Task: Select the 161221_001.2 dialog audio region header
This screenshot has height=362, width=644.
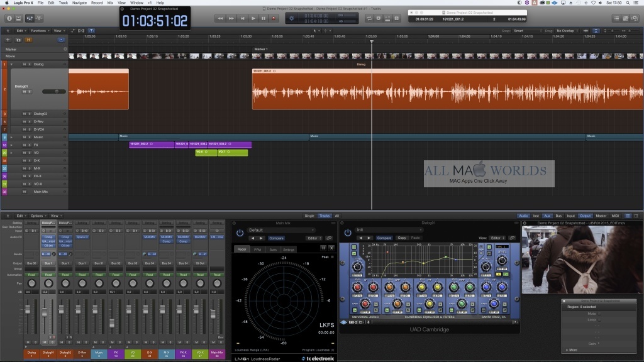Action: (x=448, y=71)
